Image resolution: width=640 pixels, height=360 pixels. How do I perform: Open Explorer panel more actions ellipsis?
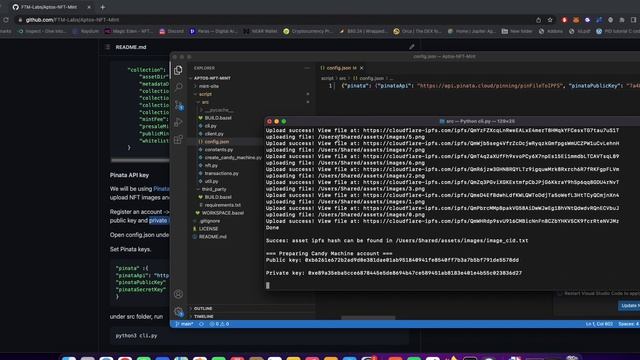[307, 68]
